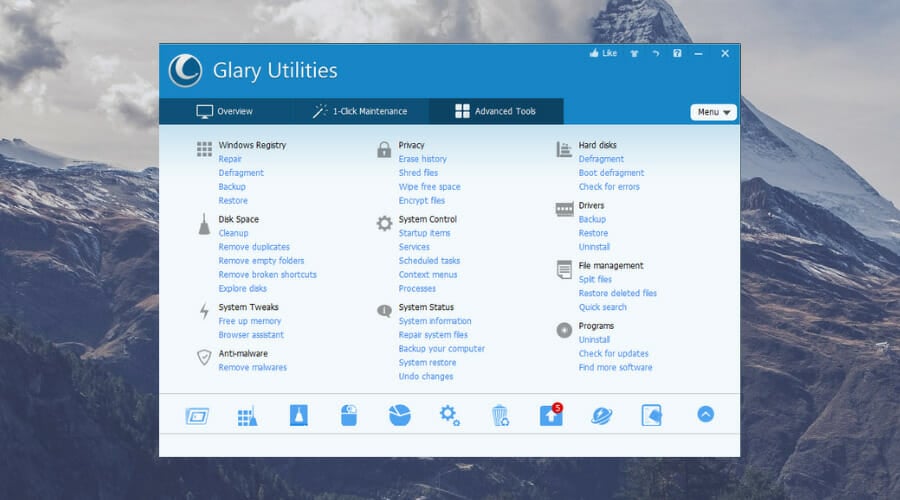Open Remove malwares link
The image size is (900, 500).
253,367
